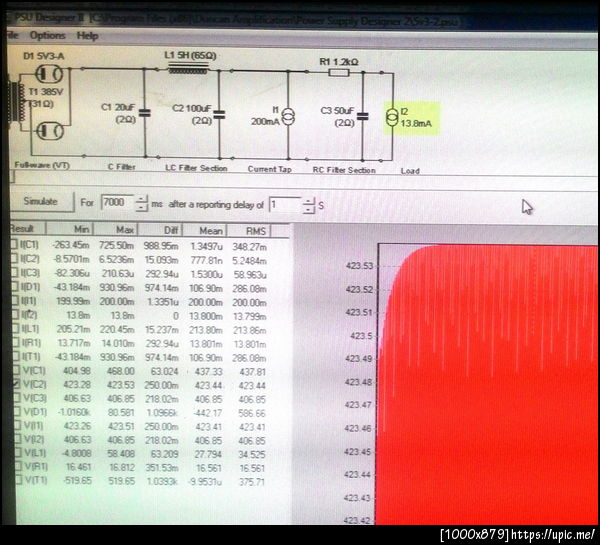Click V(R1) max value 16.812
600x545 pixels.
point(122,467)
